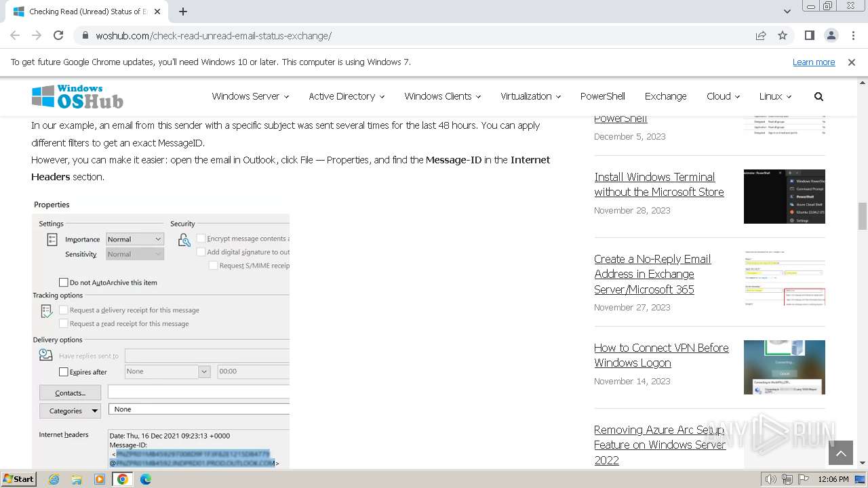This screenshot has height=488, width=868.
Task: Bookmark this page with the star icon
Action: coord(783,35)
